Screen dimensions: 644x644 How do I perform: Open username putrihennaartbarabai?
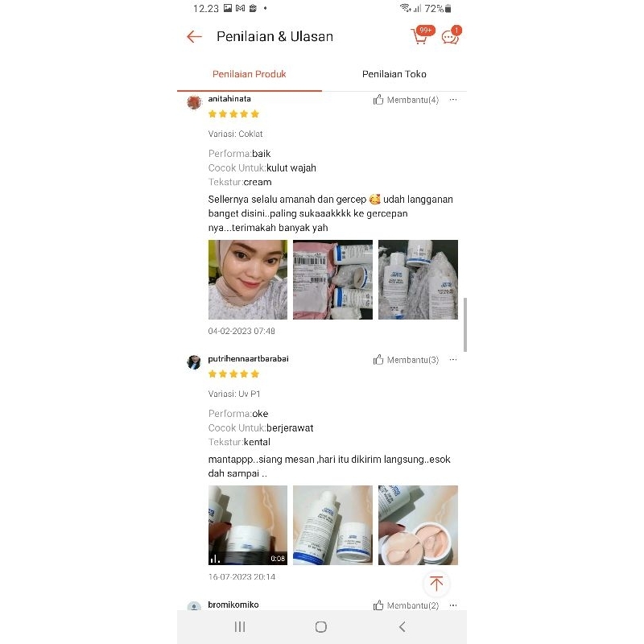[248, 359]
